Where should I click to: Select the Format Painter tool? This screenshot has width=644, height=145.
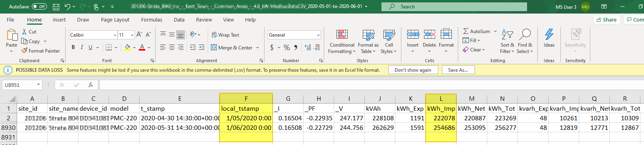point(41,51)
